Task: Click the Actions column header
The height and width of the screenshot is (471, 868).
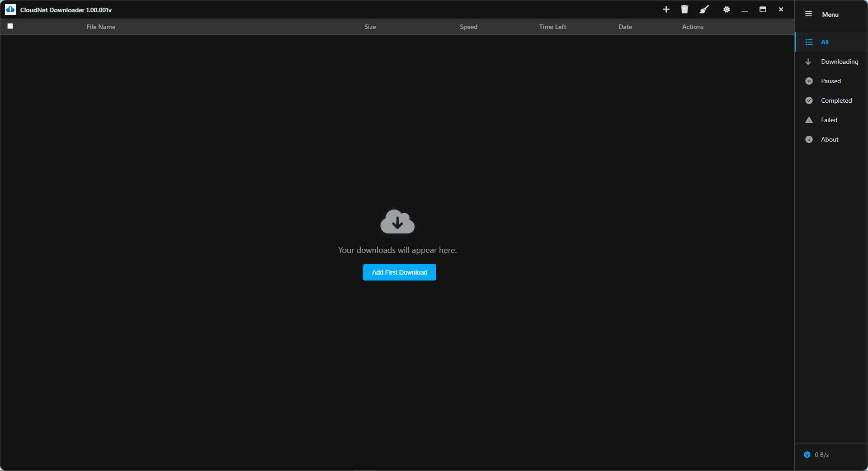Action: pos(693,27)
